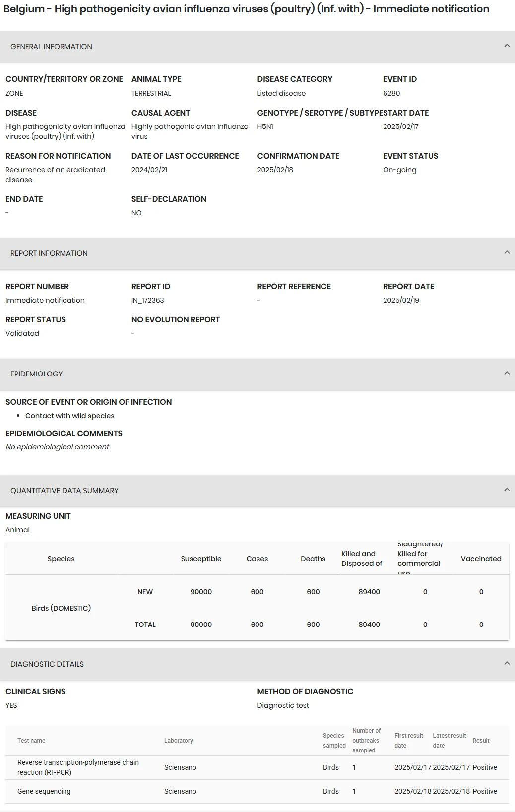The width and height of the screenshot is (515, 812).
Task: Select the Species column header
Action: (61, 559)
